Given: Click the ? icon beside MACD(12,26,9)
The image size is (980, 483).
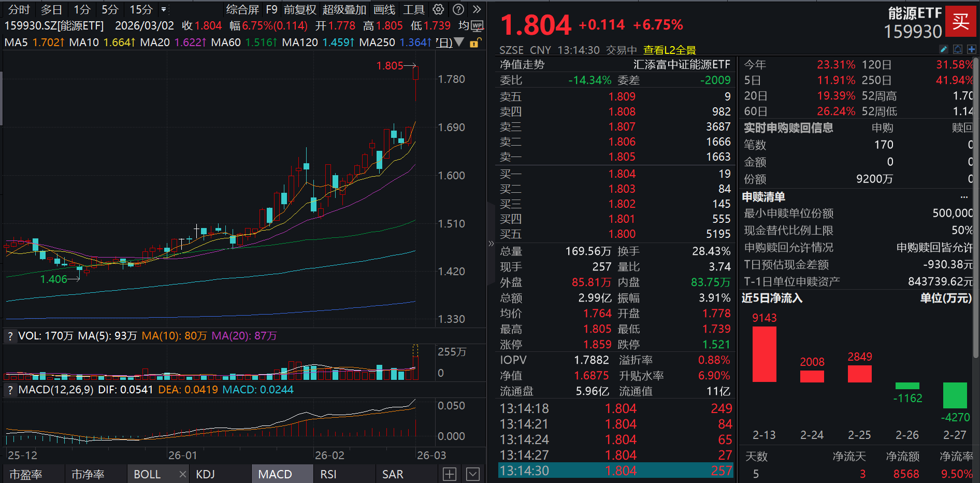Looking at the screenshot, I should click(10, 390).
